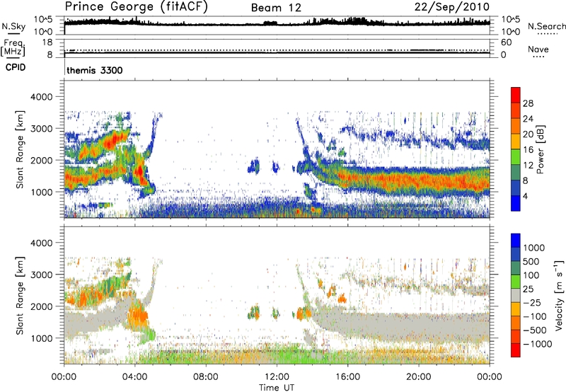Pick the bright blue bottom Power colorbar segment
Viewport: 566px width, 392px height.
(516, 203)
